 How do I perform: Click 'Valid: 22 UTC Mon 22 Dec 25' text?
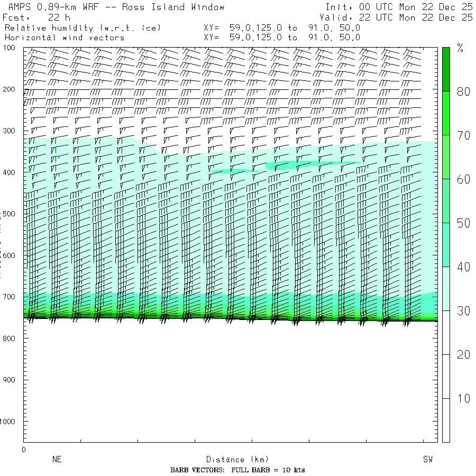(x=396, y=17)
